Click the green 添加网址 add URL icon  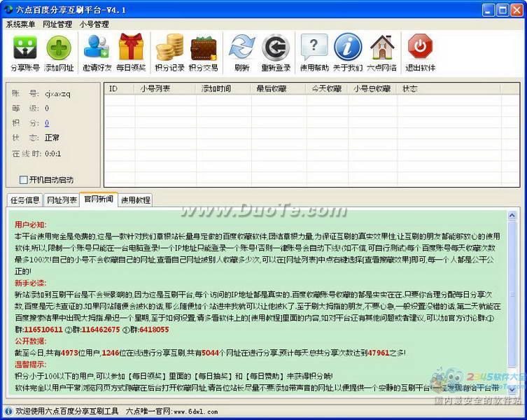coord(59,52)
